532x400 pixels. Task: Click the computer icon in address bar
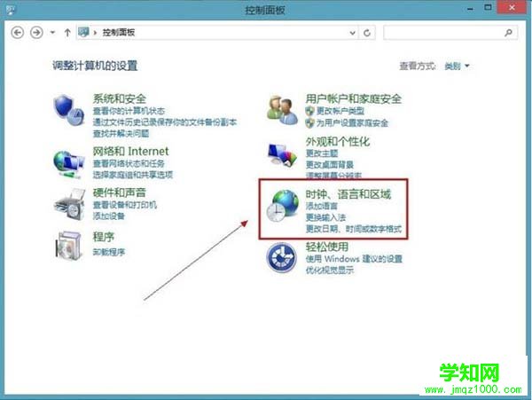click(x=83, y=32)
